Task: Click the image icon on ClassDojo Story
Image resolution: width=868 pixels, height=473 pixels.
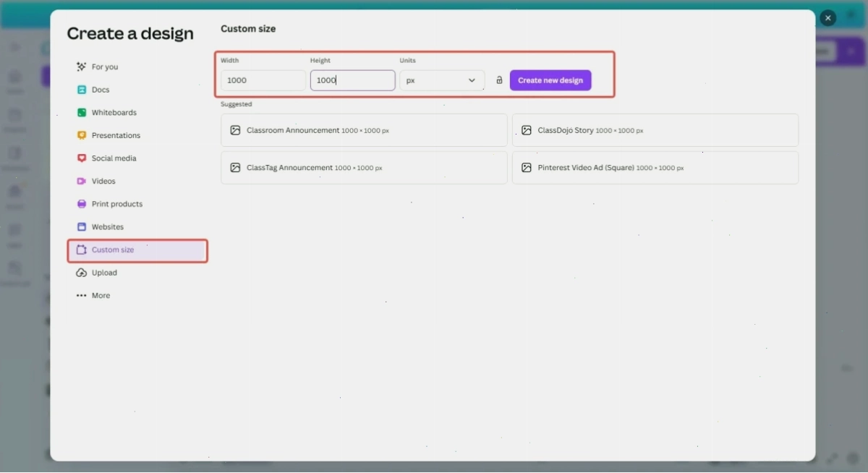Action: pos(527,130)
